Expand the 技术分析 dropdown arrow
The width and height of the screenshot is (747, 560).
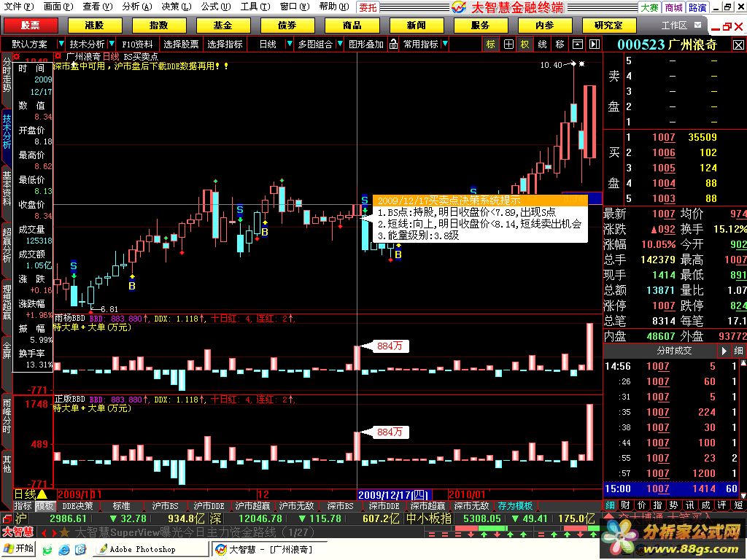point(112,44)
